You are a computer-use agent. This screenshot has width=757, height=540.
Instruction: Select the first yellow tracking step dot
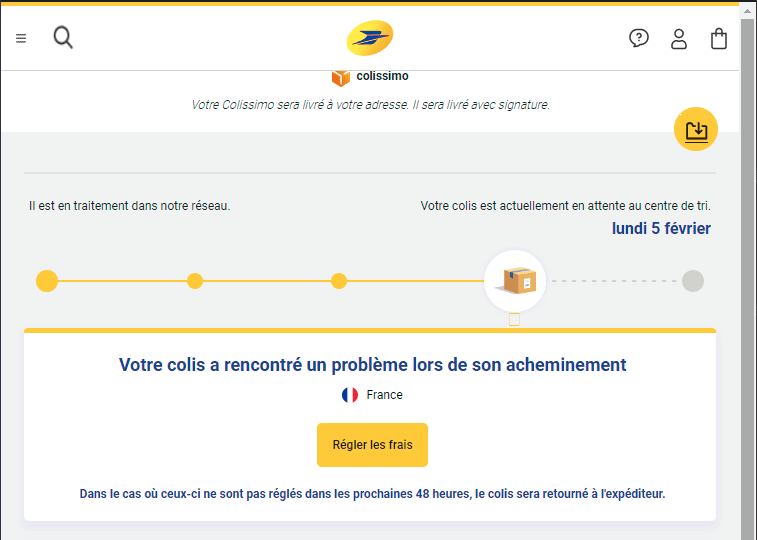[47, 281]
